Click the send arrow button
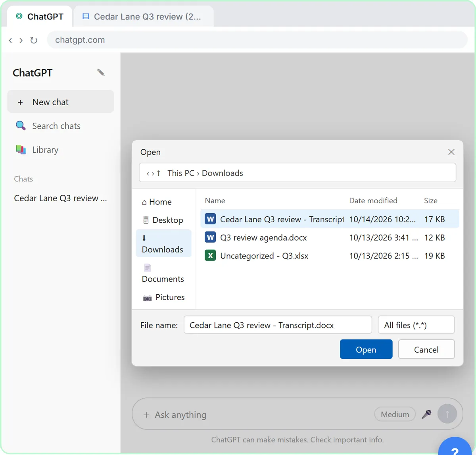 pyautogui.click(x=447, y=414)
